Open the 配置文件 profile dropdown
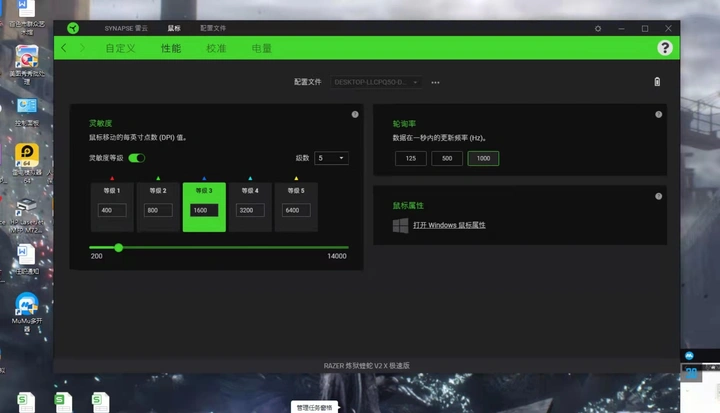 pos(376,82)
